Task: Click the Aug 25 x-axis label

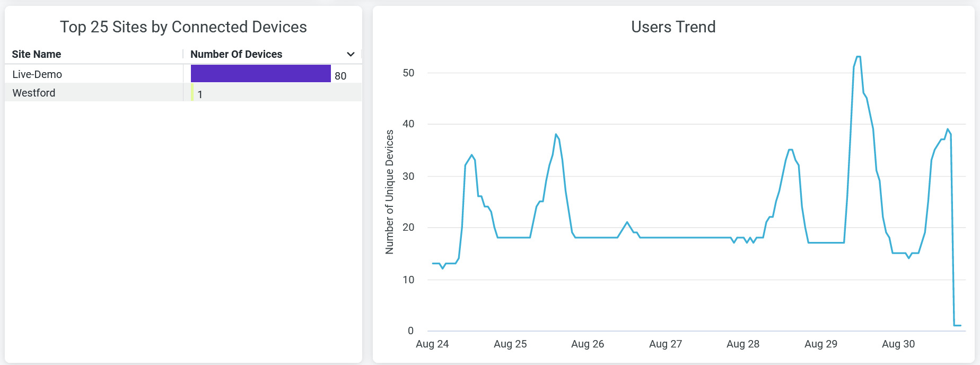Action: click(510, 344)
